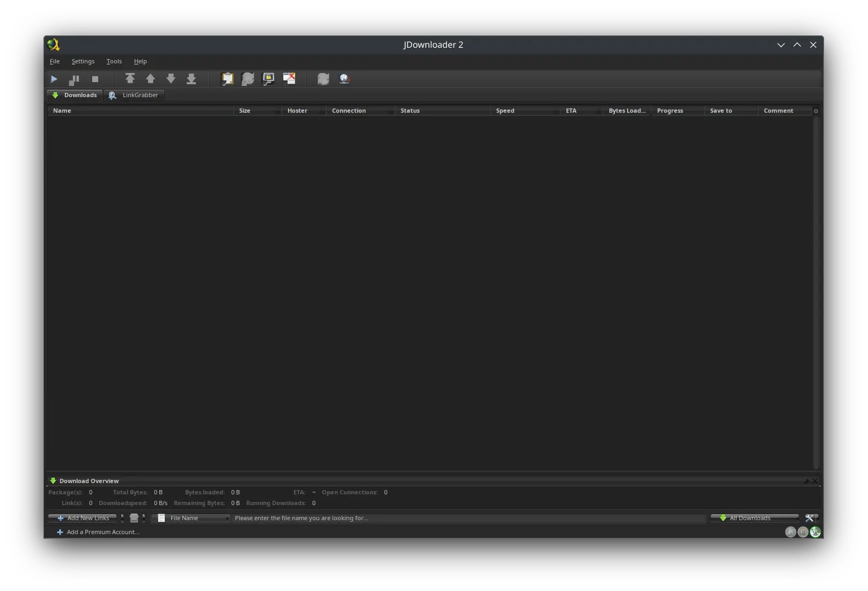Click the trash icon beside Add New Links

(134, 518)
